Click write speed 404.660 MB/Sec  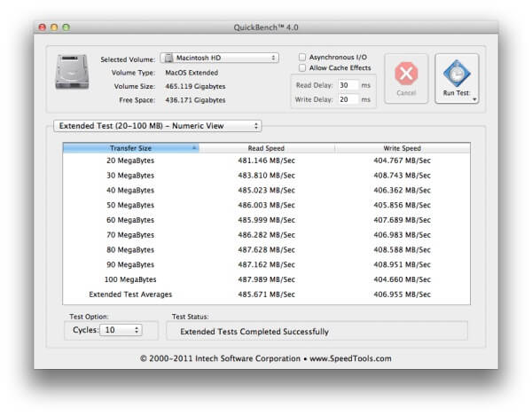[402, 279]
